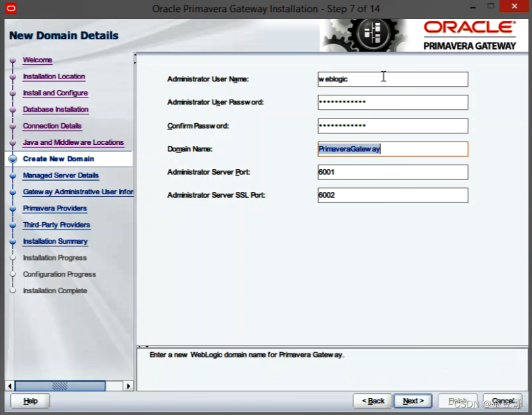Click the Confirm Password field
The height and width of the screenshot is (415, 532).
click(393, 126)
